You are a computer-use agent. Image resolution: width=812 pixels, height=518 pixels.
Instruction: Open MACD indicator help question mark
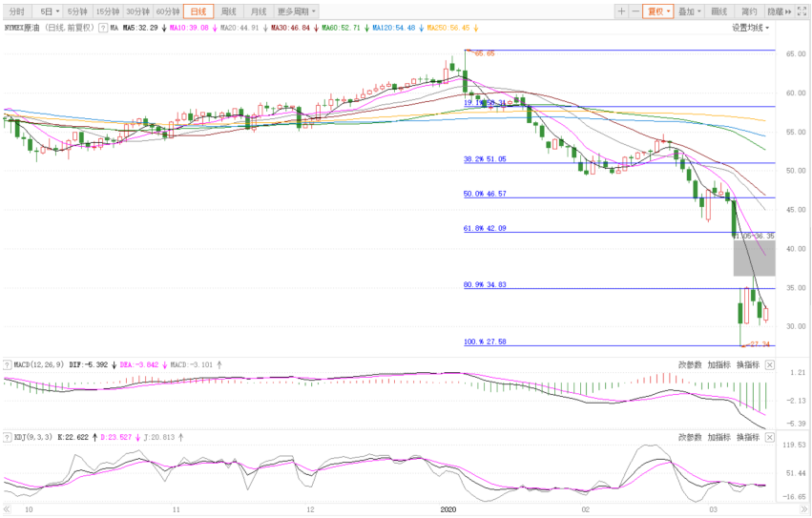pyautogui.click(x=8, y=364)
